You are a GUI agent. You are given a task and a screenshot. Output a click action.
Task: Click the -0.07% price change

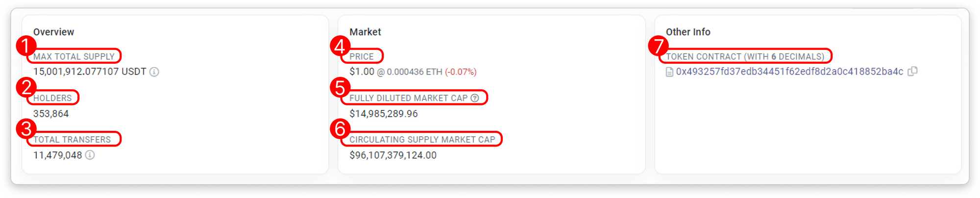click(461, 72)
